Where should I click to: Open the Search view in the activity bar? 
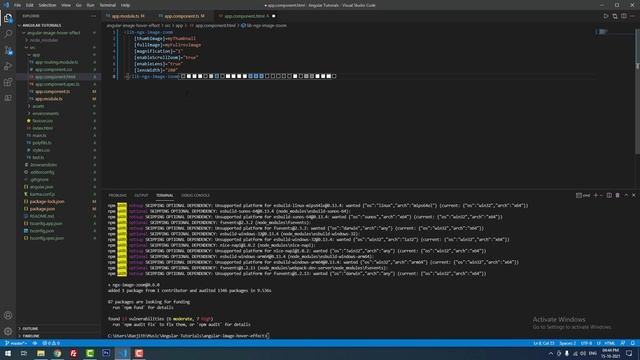pyautogui.click(x=8, y=34)
